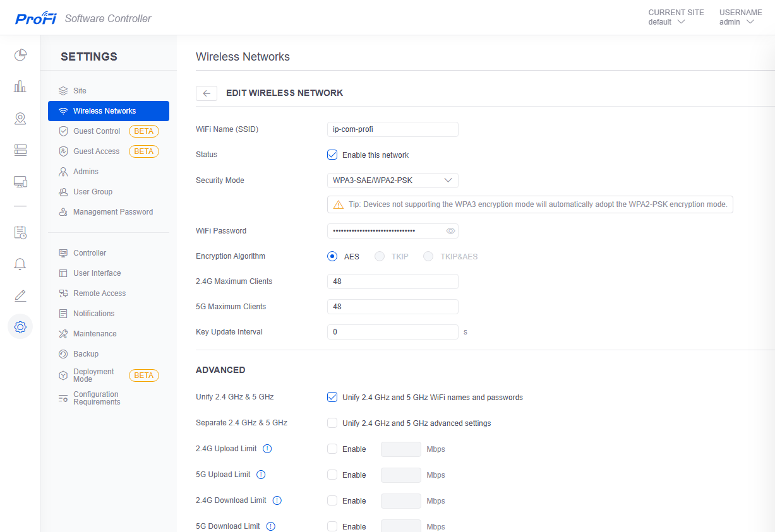Open the statistics bar chart icon
Screen dimensions: 775x532
pos(20,86)
